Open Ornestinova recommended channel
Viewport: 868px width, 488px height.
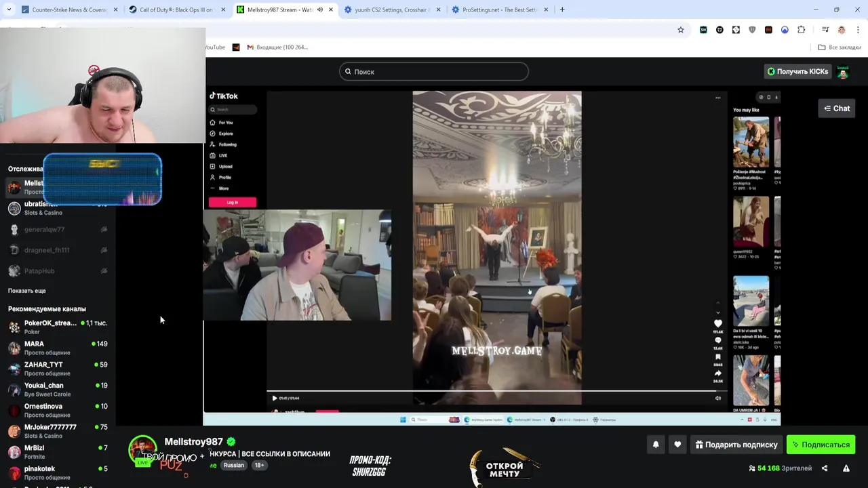pos(58,410)
